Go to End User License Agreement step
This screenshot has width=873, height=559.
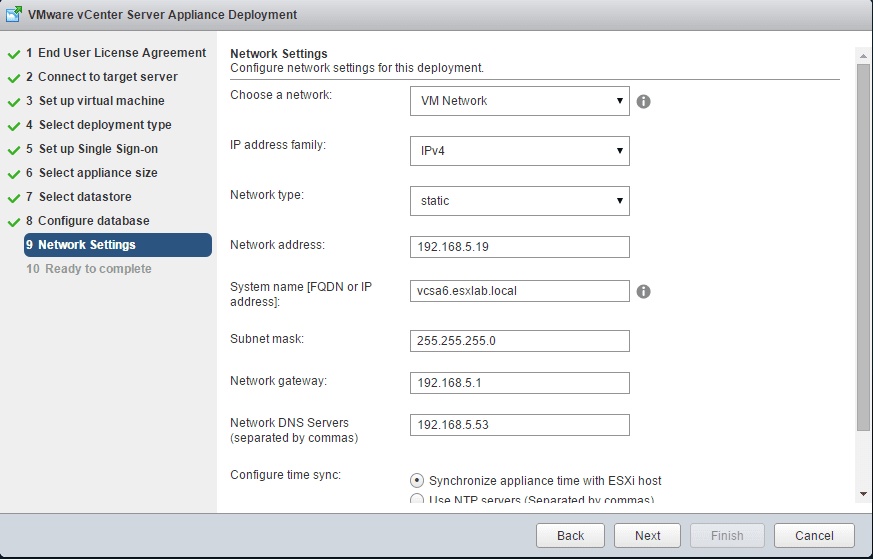point(121,53)
